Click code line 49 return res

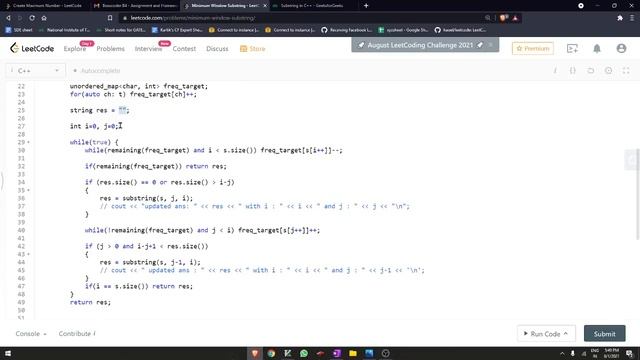pyautogui.click(x=90, y=302)
